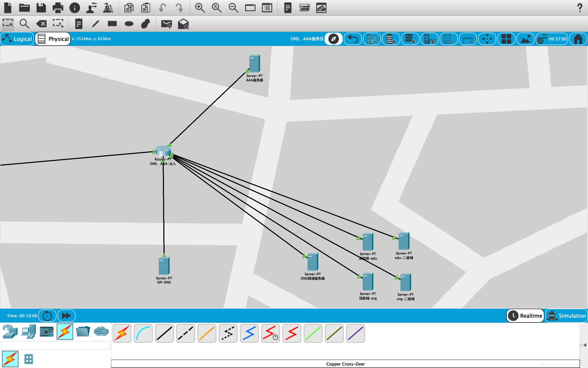Pick the green Octal cable
Image resolution: width=588 pixels, height=368 pixels.
tap(313, 333)
